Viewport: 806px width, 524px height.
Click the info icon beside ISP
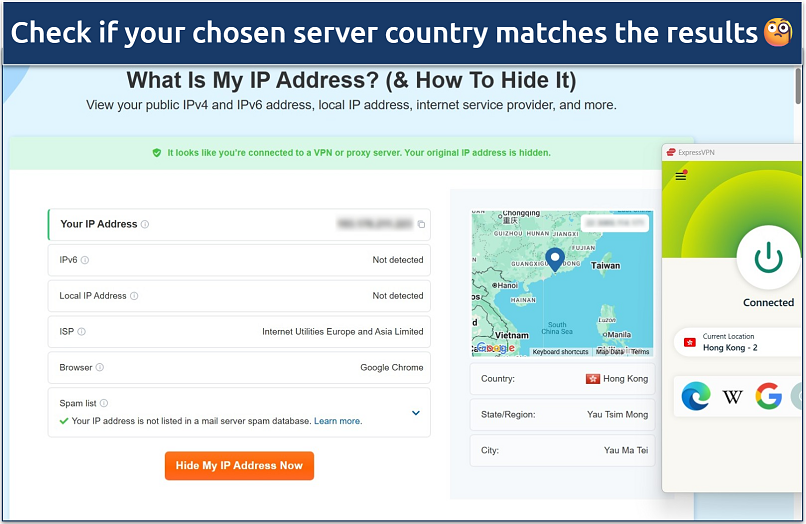click(82, 332)
